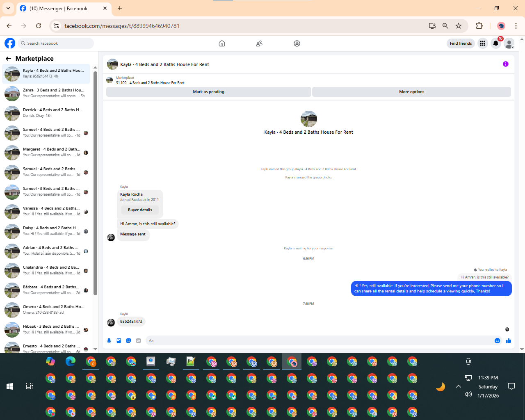Image resolution: width=525 pixels, height=420 pixels.
Task: Open the Derrick conversation saying Okay
Action: (x=46, y=113)
